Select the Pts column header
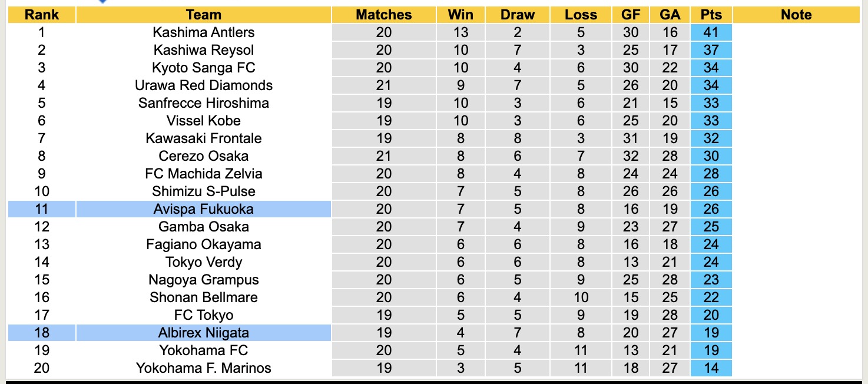 pos(711,15)
